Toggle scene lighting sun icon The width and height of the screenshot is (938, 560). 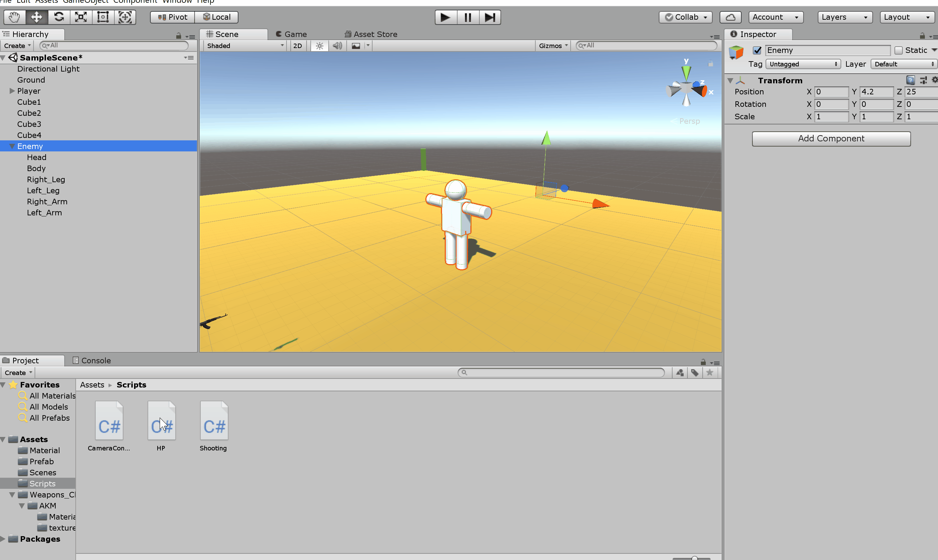[x=319, y=46]
